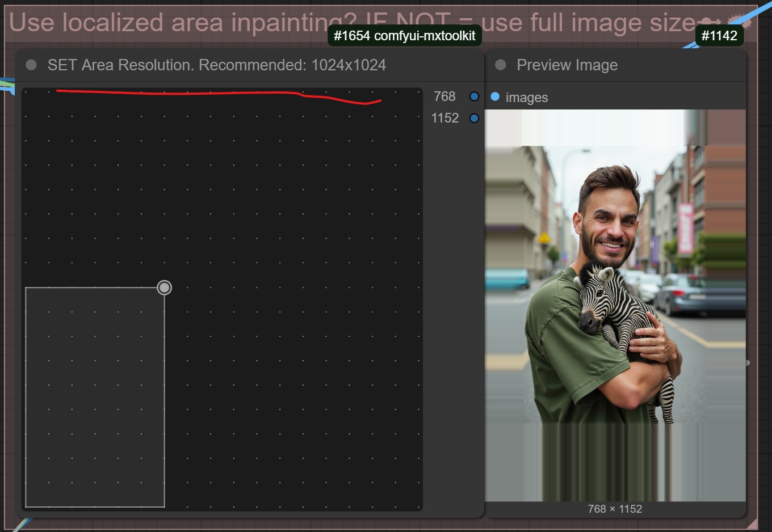Click the images input port

[495, 97]
